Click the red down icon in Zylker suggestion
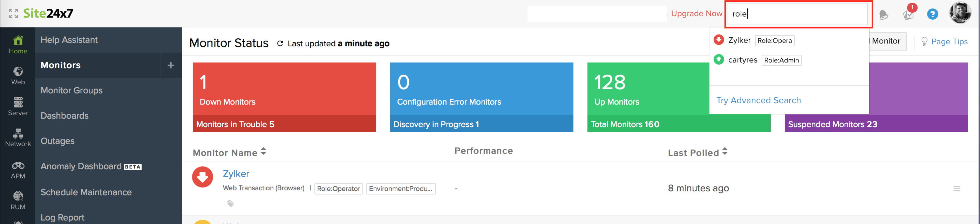Screen dimensions: 980x224 coord(719,40)
